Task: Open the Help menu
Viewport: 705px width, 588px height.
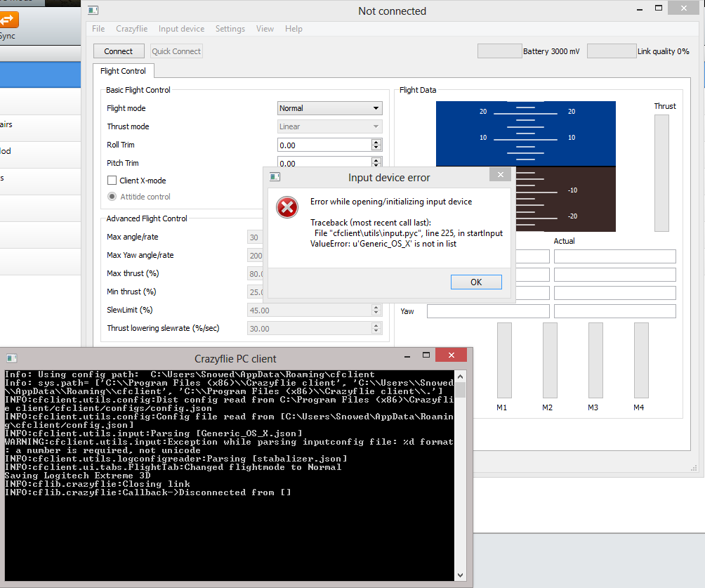Action: click(294, 29)
